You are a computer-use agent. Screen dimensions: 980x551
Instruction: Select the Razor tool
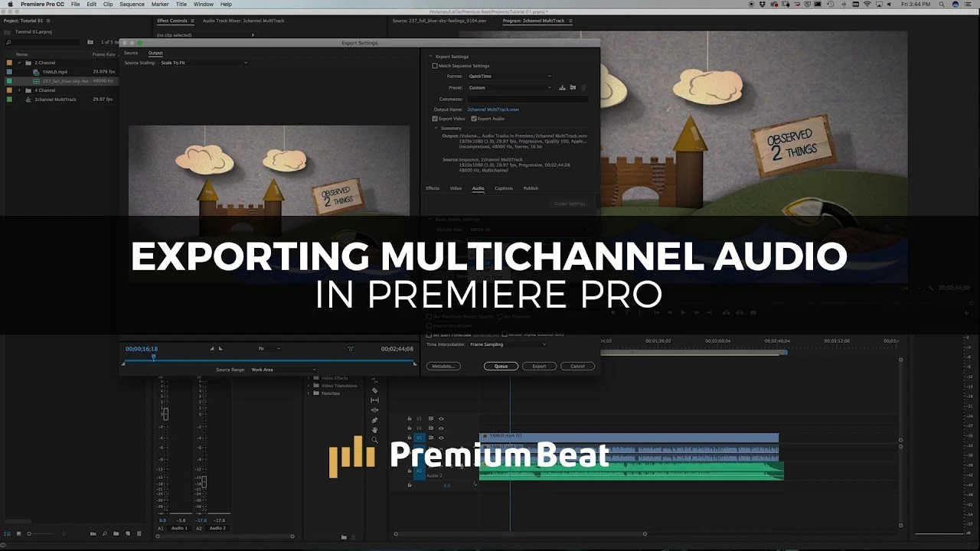(374, 390)
